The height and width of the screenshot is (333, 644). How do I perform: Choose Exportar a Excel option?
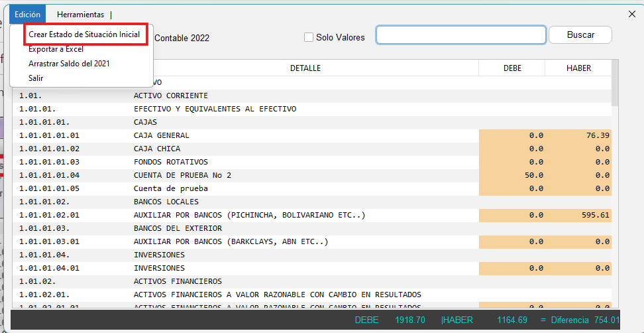tap(56, 49)
